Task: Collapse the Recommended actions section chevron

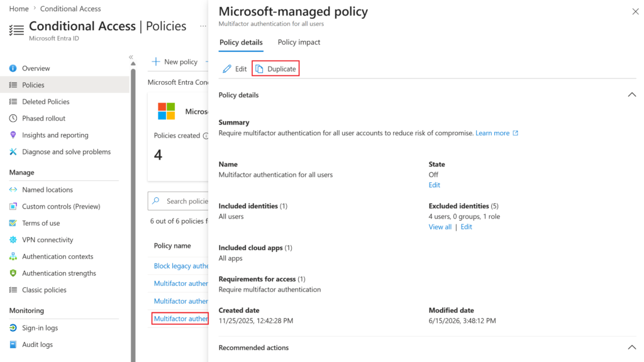Action: [631, 347]
